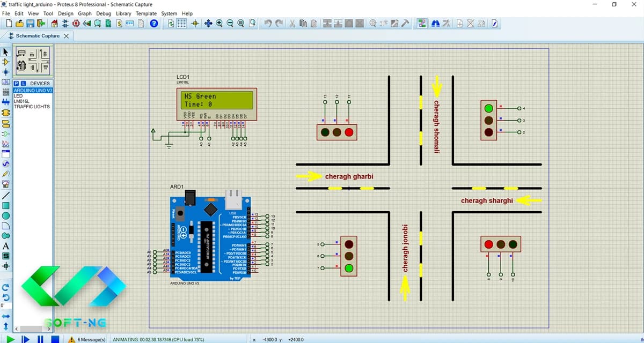Select ARDUINO UNO V3 in the device list

(33, 91)
